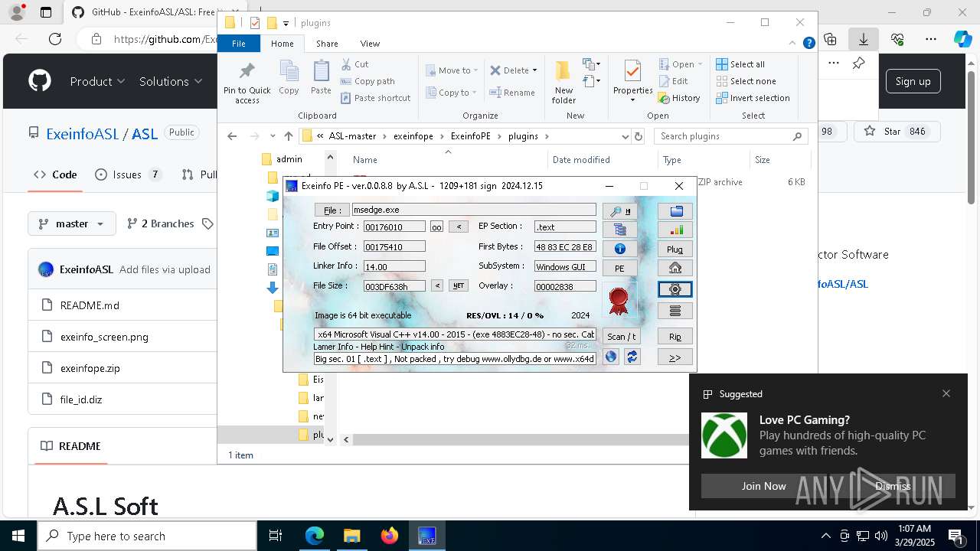Screen dimensions: 980x551
Task: Collapse the Explorer ribbon chevron
Action: point(793,44)
